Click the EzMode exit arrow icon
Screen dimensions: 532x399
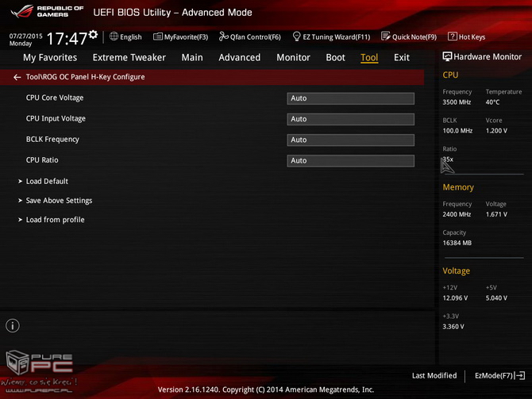[520, 376]
